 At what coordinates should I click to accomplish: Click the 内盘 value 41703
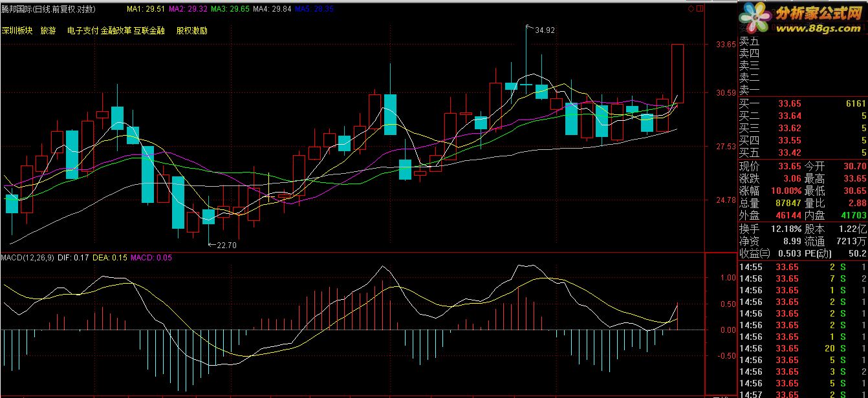click(854, 216)
